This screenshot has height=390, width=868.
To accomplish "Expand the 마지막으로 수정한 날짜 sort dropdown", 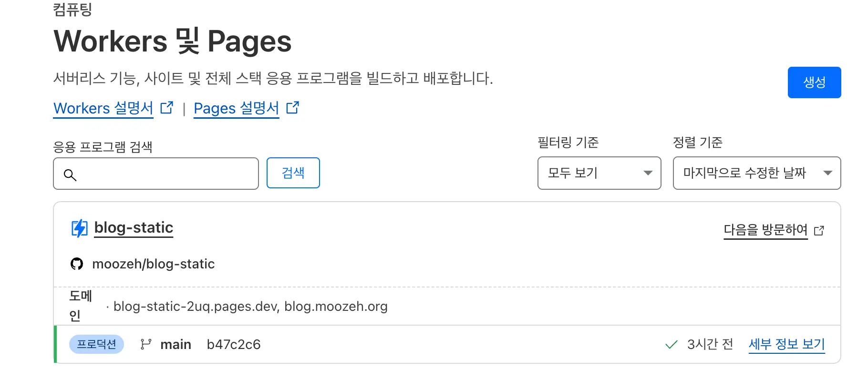I will 756,173.
